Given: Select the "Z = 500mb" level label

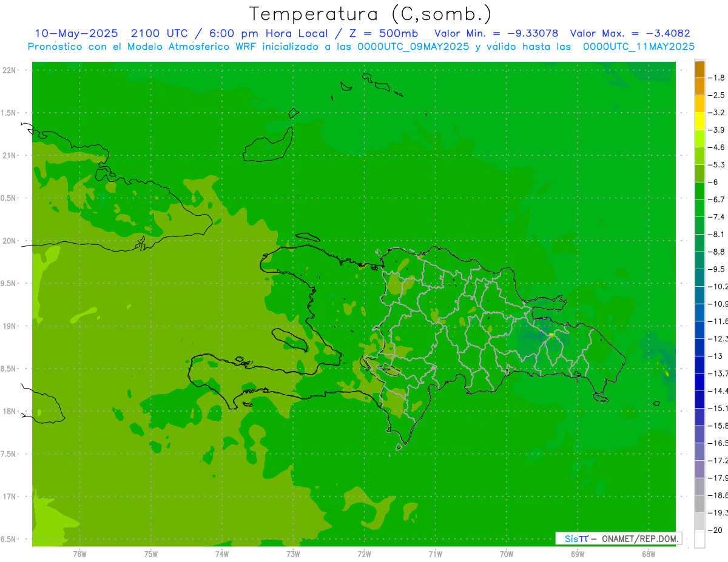Looking at the screenshot, I should (x=383, y=33).
